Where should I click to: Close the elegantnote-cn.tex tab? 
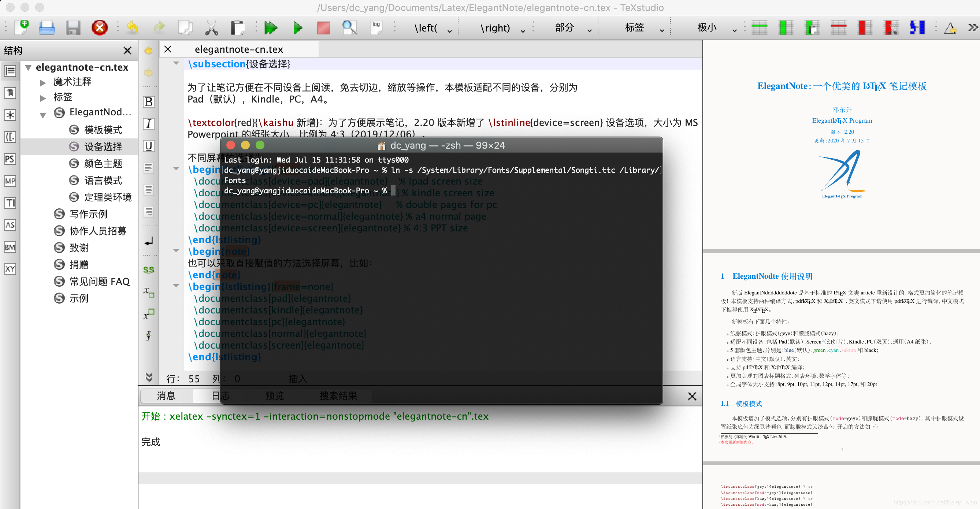tap(168, 49)
